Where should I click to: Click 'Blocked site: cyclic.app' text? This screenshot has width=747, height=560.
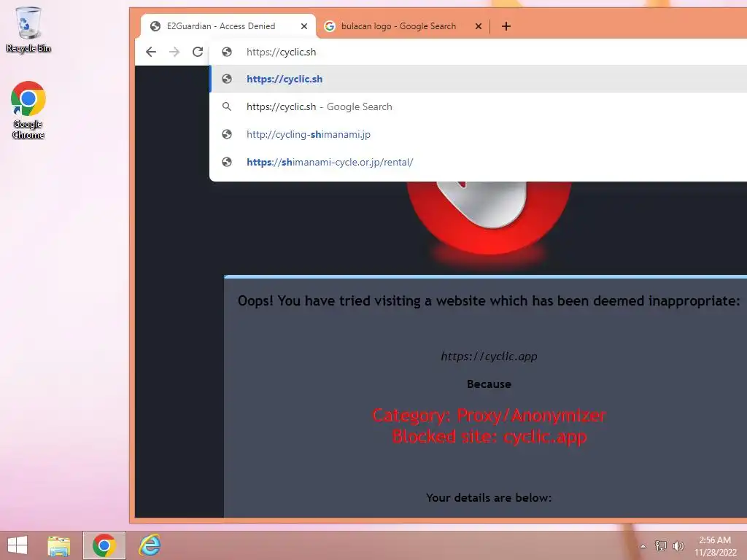pyautogui.click(x=489, y=436)
